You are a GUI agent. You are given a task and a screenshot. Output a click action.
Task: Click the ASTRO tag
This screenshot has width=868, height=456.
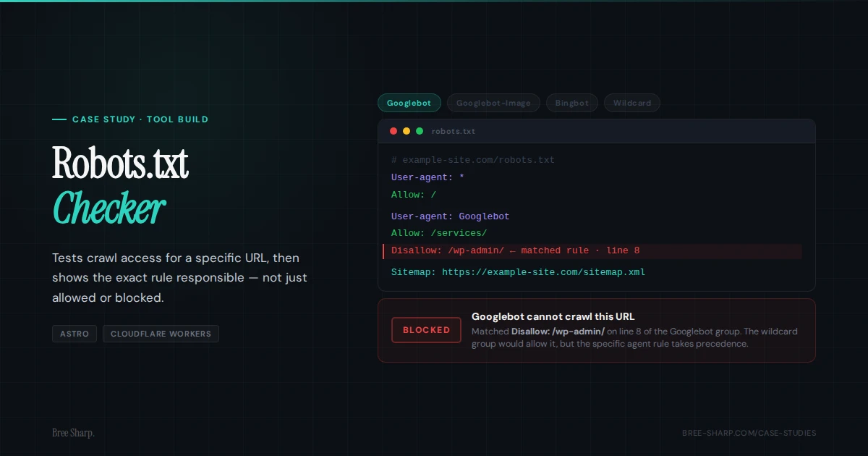pos(75,334)
